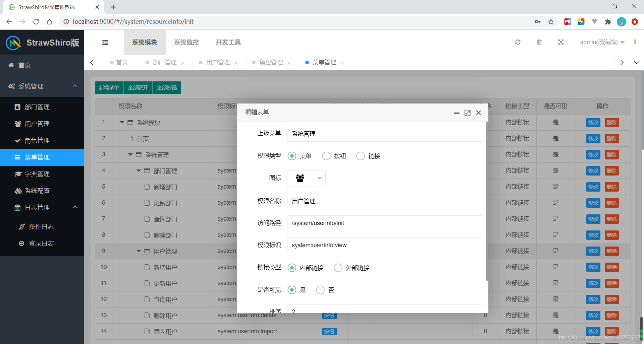Bookmark page with the star icon

point(551,22)
